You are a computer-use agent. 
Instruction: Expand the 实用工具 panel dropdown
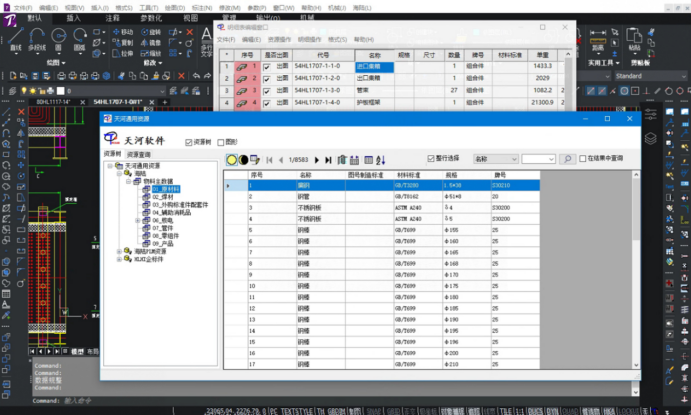pos(604,63)
